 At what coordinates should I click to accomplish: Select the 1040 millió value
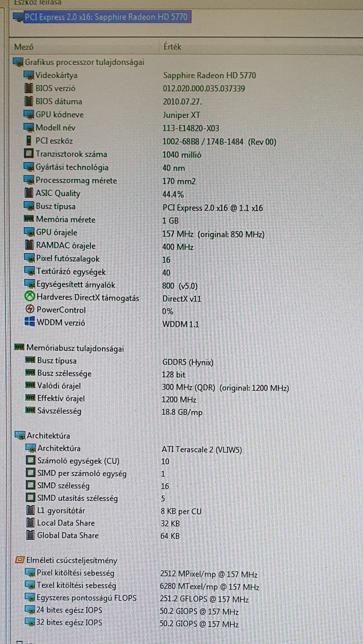(x=182, y=155)
